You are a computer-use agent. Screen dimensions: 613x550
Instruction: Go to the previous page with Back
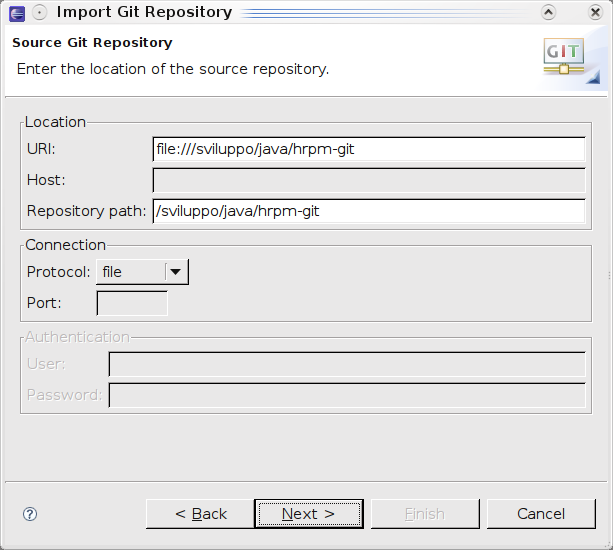point(200,514)
